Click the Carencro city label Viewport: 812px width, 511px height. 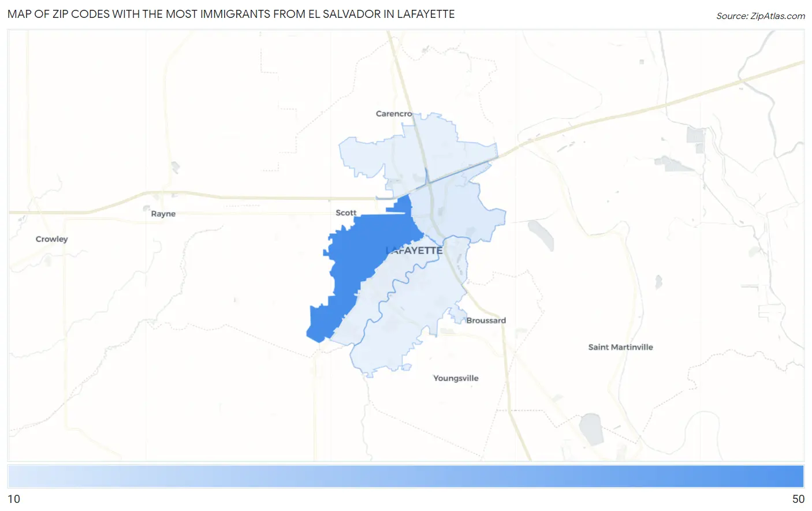coord(394,114)
